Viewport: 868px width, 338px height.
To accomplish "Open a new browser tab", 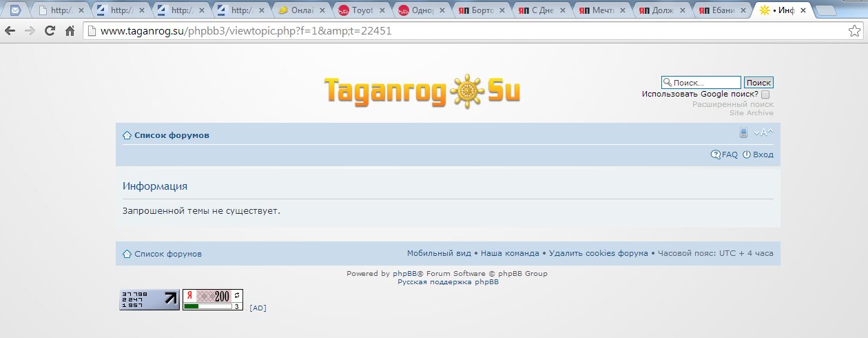I will [825, 10].
